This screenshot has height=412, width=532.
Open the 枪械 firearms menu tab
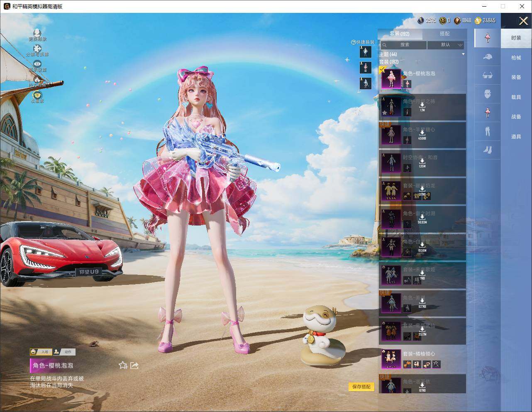[x=516, y=58]
